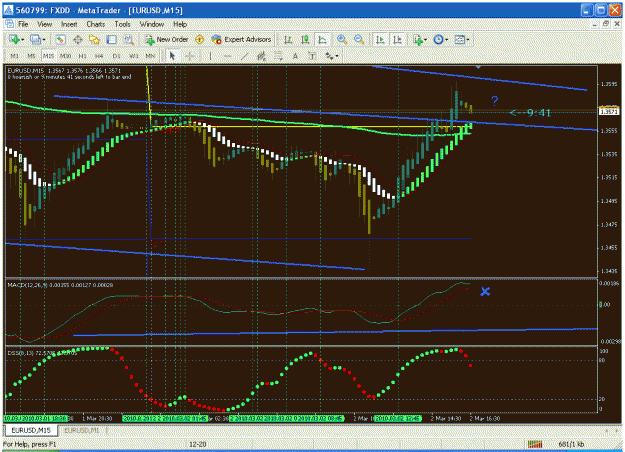This screenshot has height=452, width=625.
Task: Select the Fibonacci Retracement tool
Action: pos(278,56)
